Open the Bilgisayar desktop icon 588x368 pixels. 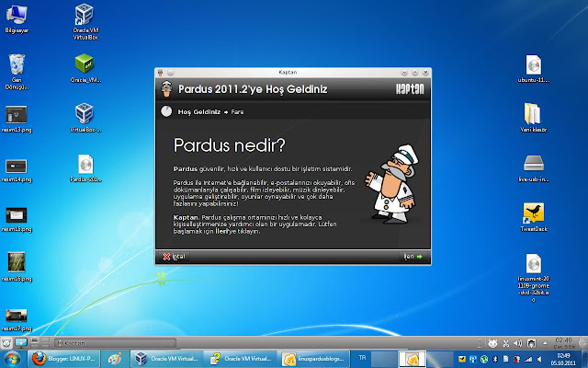pyautogui.click(x=17, y=18)
